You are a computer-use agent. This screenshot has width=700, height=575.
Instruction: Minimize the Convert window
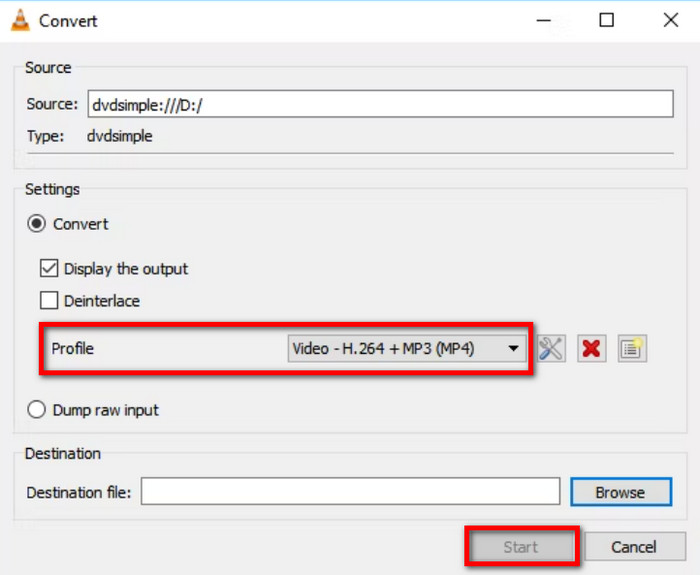tap(544, 21)
